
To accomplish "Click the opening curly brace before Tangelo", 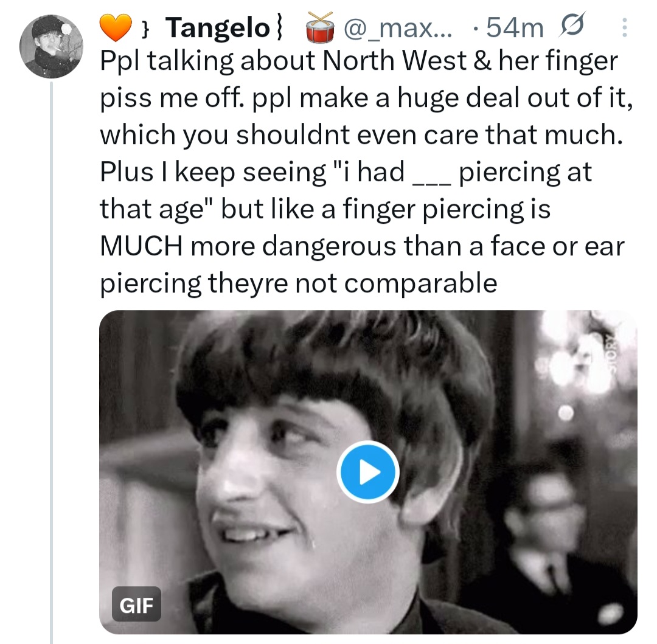I will pyautogui.click(x=145, y=28).
